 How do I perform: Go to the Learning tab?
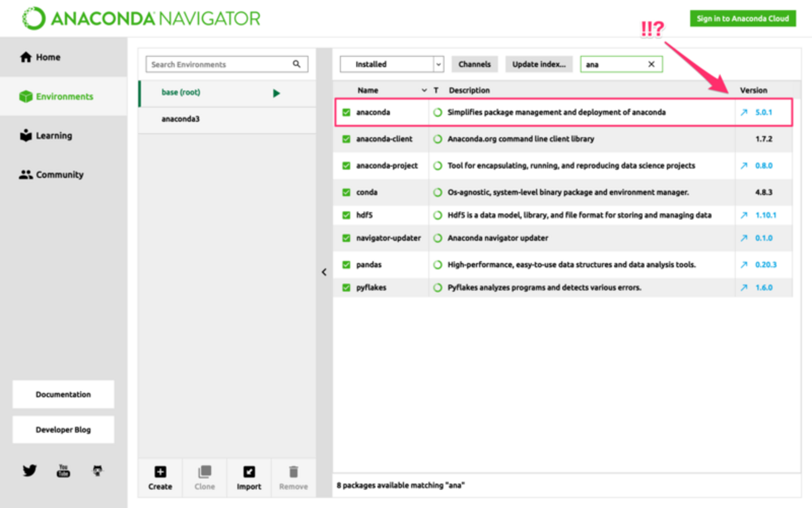[x=63, y=136]
